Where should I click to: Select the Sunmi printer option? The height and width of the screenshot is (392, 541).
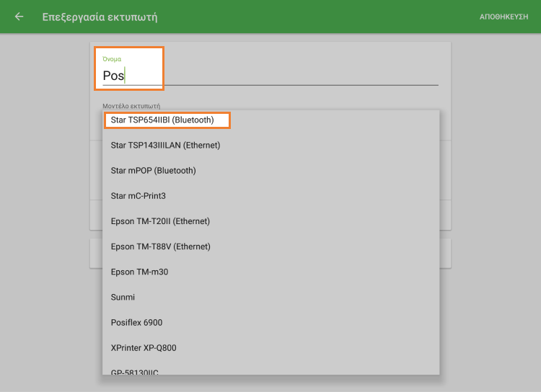123,297
